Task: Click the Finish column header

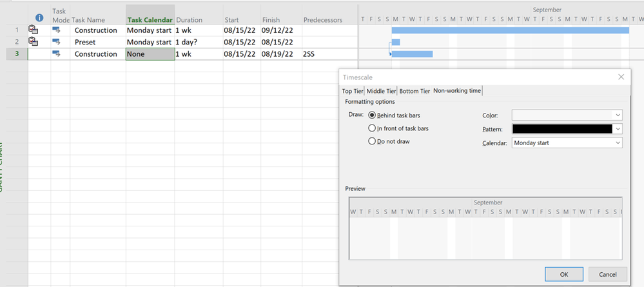Action: [x=281, y=15]
